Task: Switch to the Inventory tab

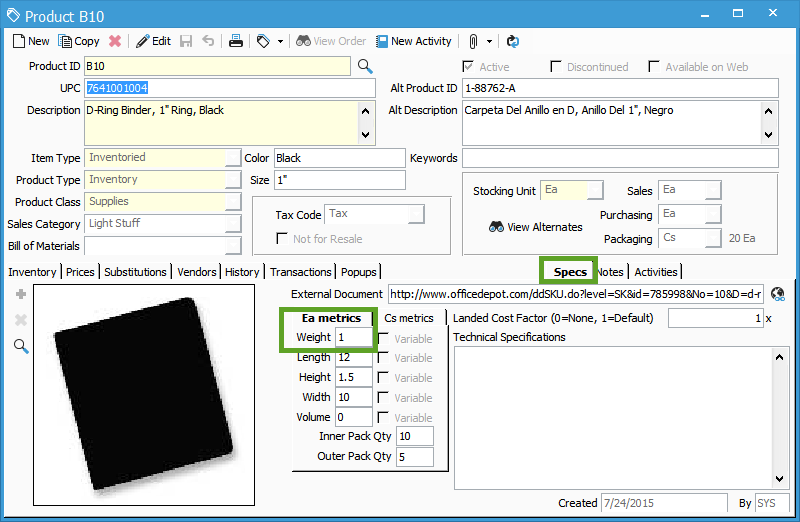Action: 32,272
